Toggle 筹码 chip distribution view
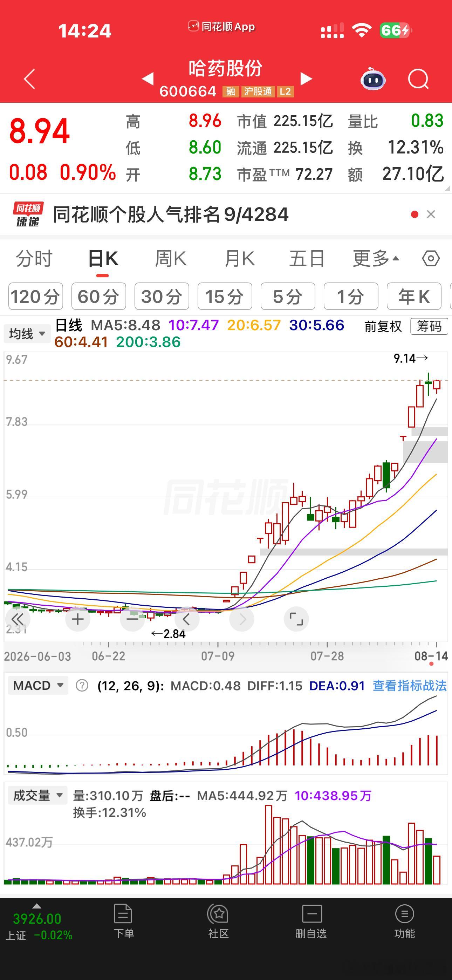This screenshot has height=980, width=452. pyautogui.click(x=429, y=326)
